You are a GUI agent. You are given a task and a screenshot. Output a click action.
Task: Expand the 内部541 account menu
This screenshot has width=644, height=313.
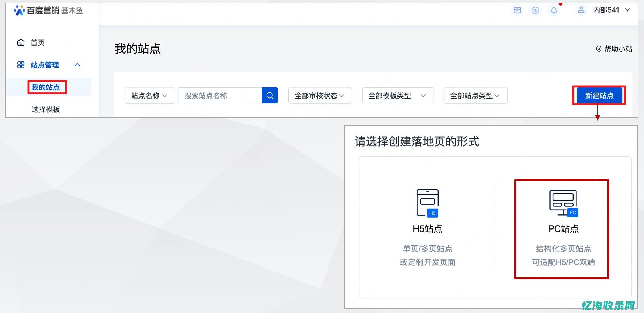(x=611, y=10)
